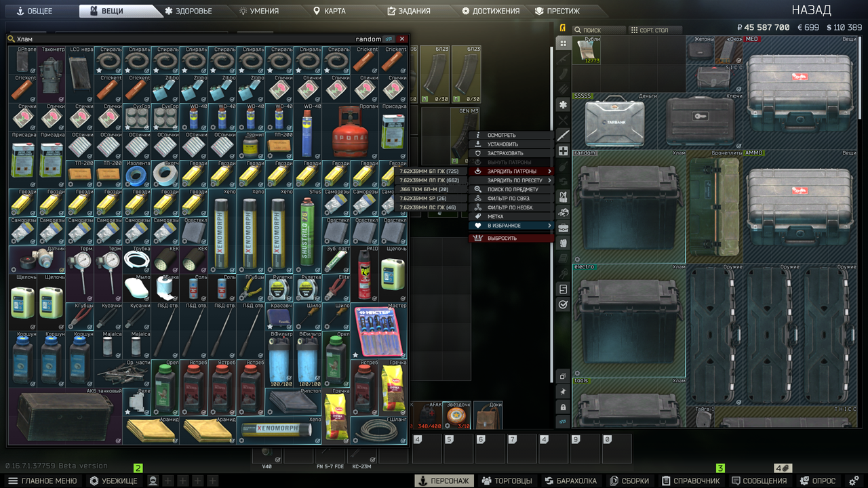Click the yellow trader icon above stash
This screenshot has width=868, height=488.
tap(563, 28)
